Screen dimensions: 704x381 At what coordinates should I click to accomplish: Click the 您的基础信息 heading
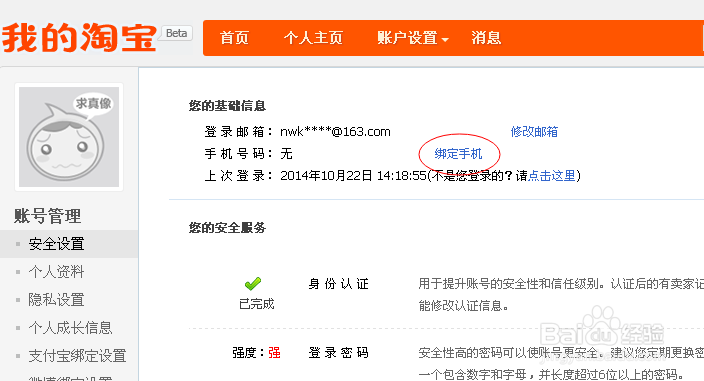coord(227,106)
